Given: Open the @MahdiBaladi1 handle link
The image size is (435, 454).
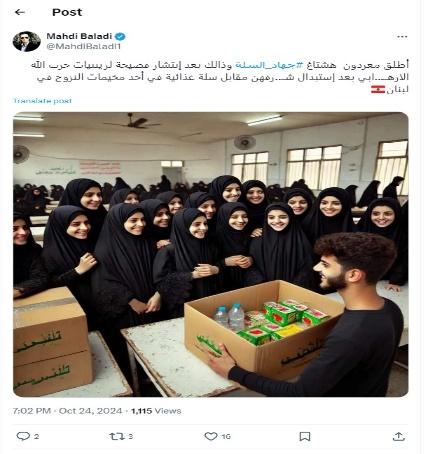Looking at the screenshot, I should (x=83, y=47).
